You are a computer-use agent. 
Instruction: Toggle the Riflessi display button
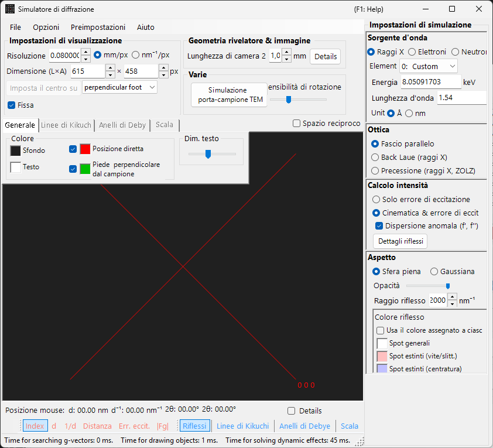point(194,426)
